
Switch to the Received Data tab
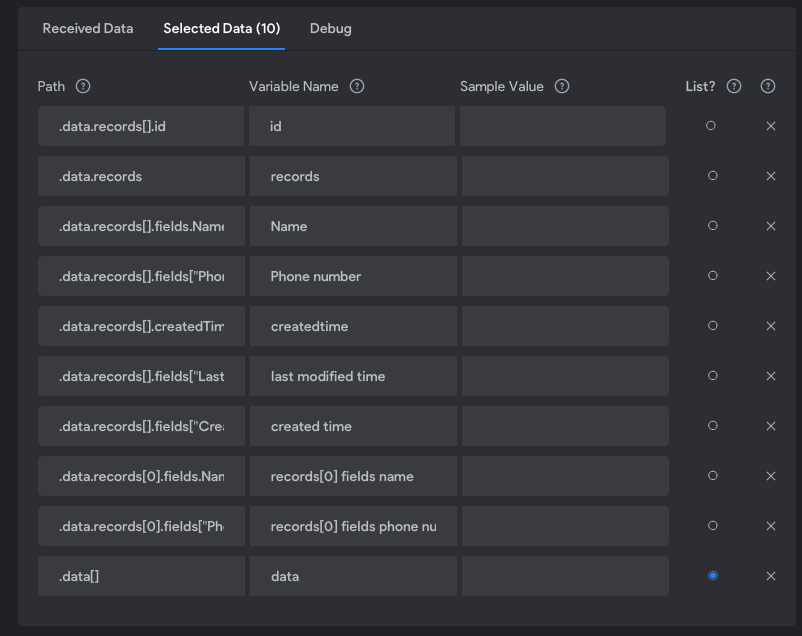[x=88, y=29]
